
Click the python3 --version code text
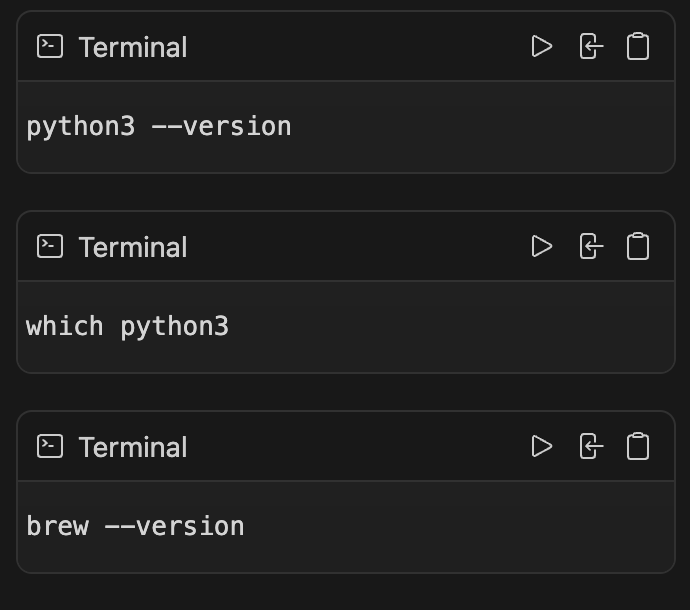pyautogui.click(x=158, y=128)
